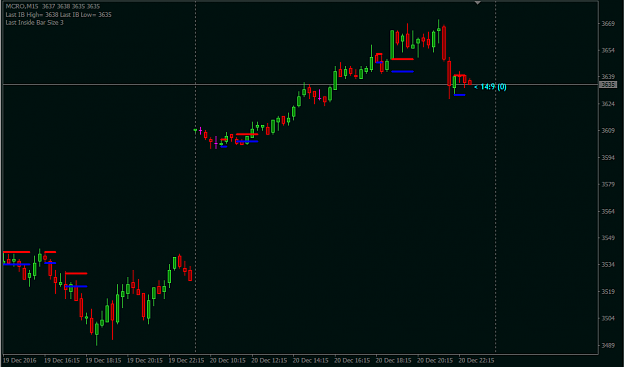The height and width of the screenshot is (367, 625).
Task: Click the MCRO,M15 chart title text
Action: [22, 6]
